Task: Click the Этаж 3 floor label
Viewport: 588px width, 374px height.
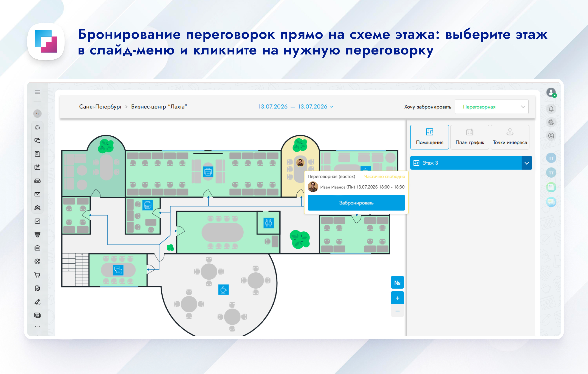Action: tap(430, 163)
